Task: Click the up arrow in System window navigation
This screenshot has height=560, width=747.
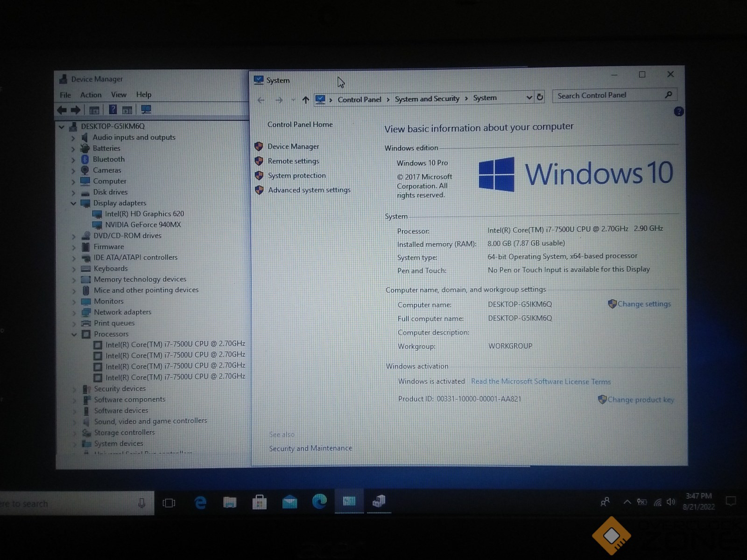Action: [x=306, y=100]
